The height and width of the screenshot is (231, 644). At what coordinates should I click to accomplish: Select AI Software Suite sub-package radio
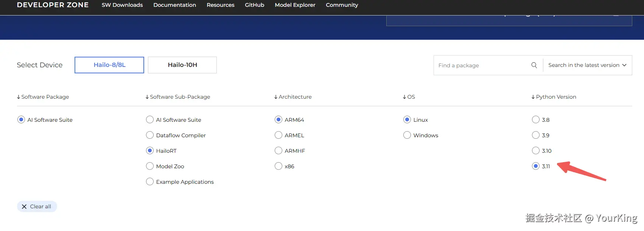pos(150,119)
